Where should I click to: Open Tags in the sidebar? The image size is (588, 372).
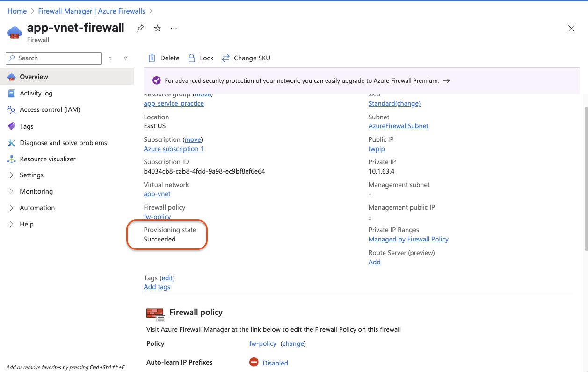coord(67,126)
